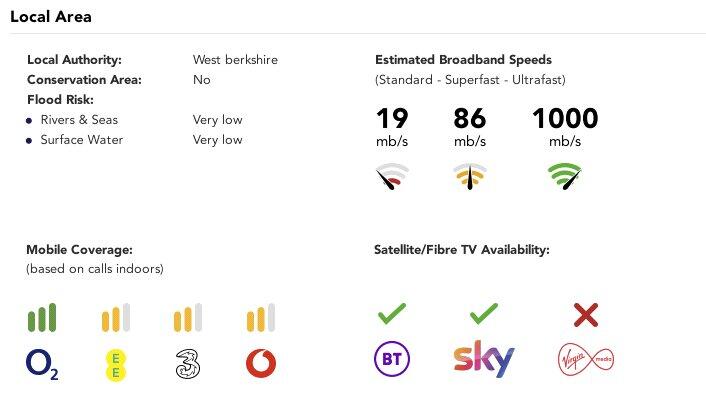Click the BT provider logo

(x=391, y=360)
